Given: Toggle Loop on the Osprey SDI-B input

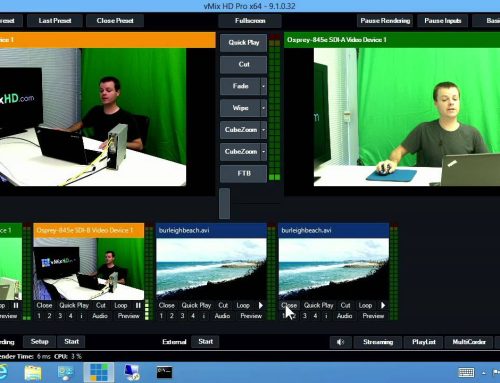Looking at the screenshot, I should [x=121, y=305].
